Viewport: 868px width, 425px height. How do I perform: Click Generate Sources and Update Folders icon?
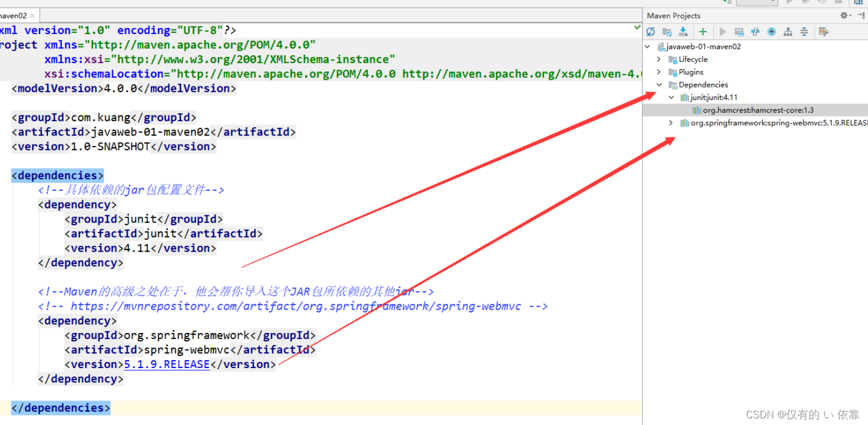(x=667, y=32)
